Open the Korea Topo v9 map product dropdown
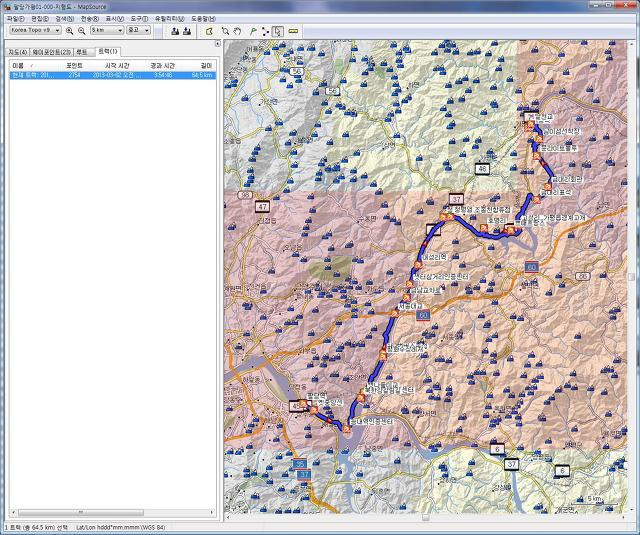This screenshot has height=535, width=640. coord(35,30)
